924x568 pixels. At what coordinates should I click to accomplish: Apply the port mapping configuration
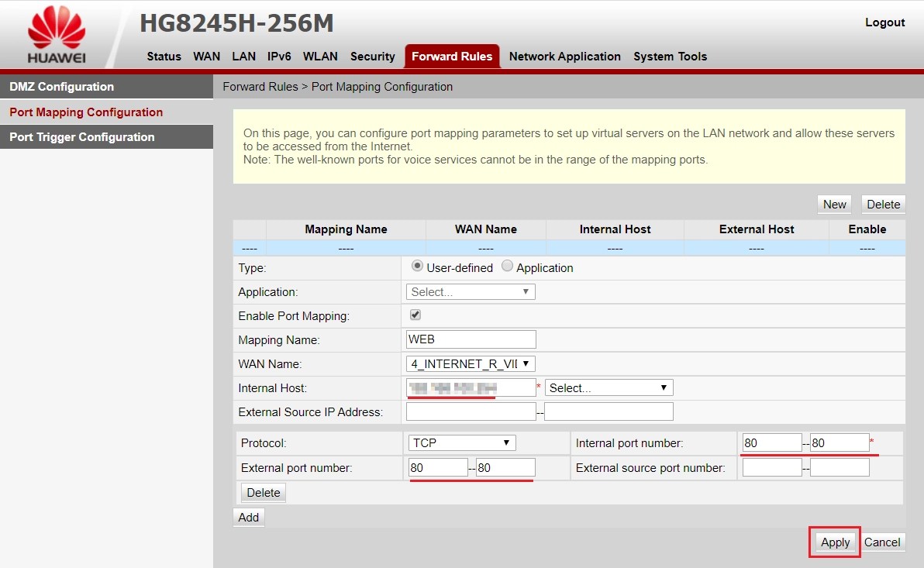coord(834,542)
